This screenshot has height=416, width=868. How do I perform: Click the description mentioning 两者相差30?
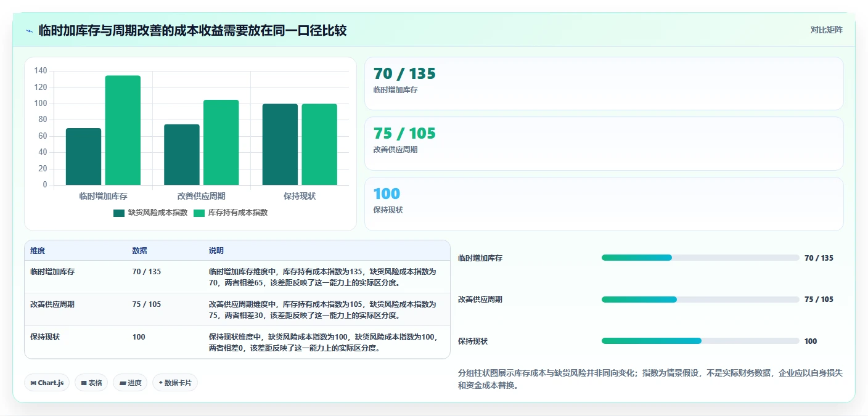click(322, 309)
